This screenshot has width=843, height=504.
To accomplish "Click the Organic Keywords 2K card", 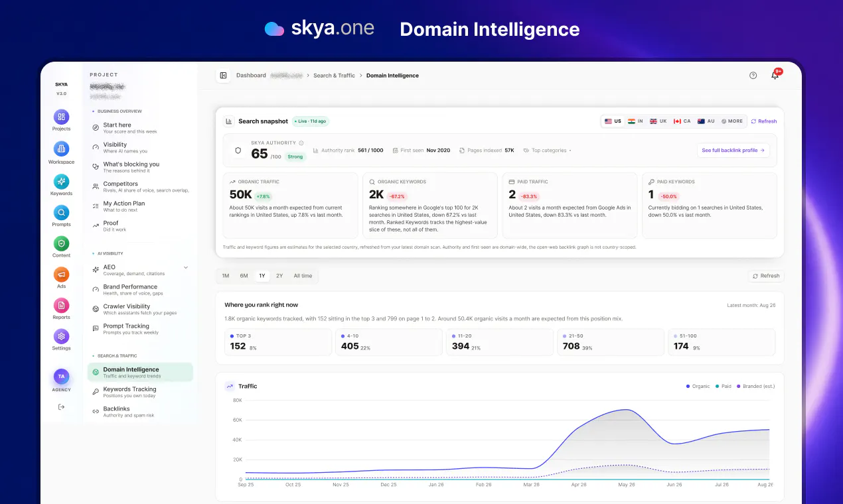I will tap(430, 206).
